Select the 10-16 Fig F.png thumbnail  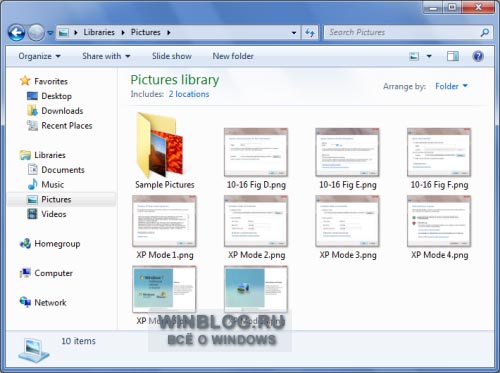[x=439, y=152]
